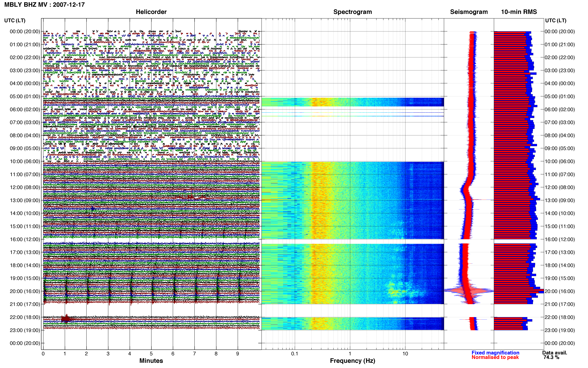Click tick "0" on the Minutes axis
The image size is (588, 368).
(x=43, y=354)
